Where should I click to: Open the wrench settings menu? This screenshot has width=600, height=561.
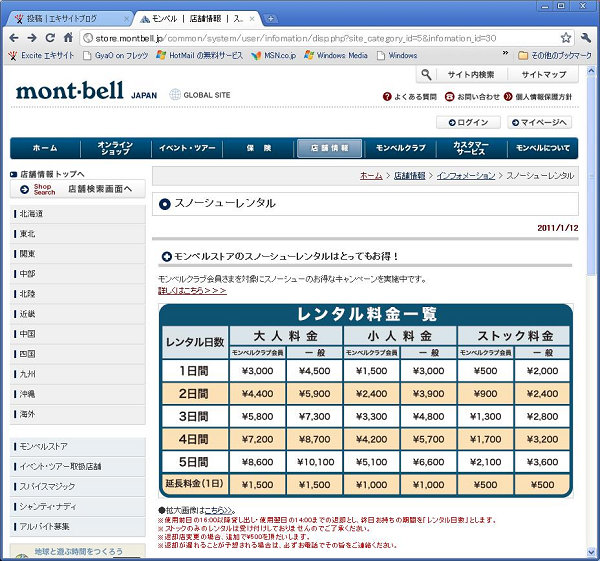pos(585,38)
